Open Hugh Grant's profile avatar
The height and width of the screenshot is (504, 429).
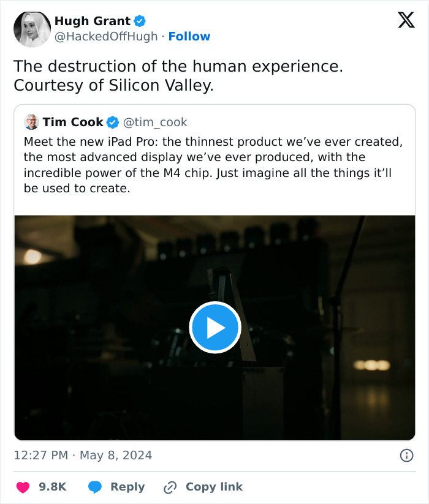tap(32, 29)
